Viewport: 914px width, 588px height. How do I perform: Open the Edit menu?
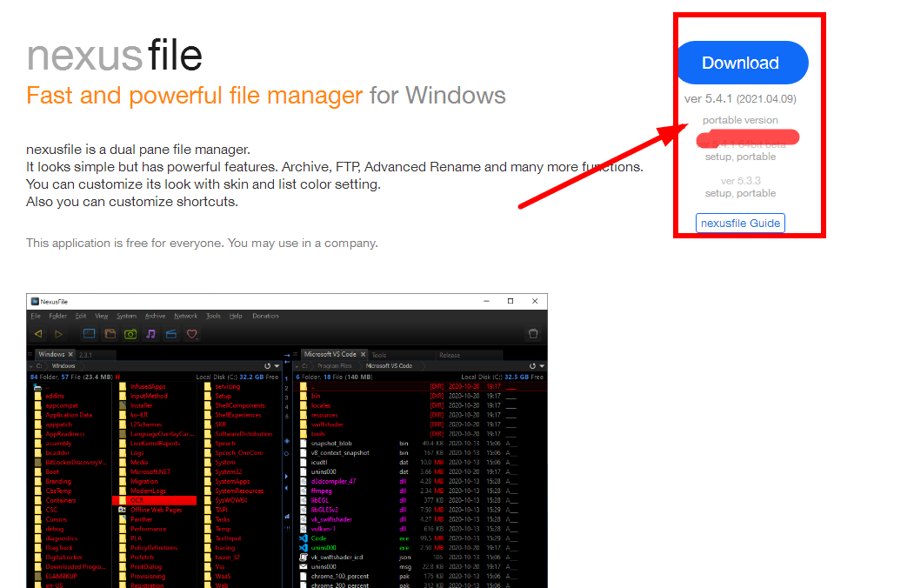click(x=80, y=316)
